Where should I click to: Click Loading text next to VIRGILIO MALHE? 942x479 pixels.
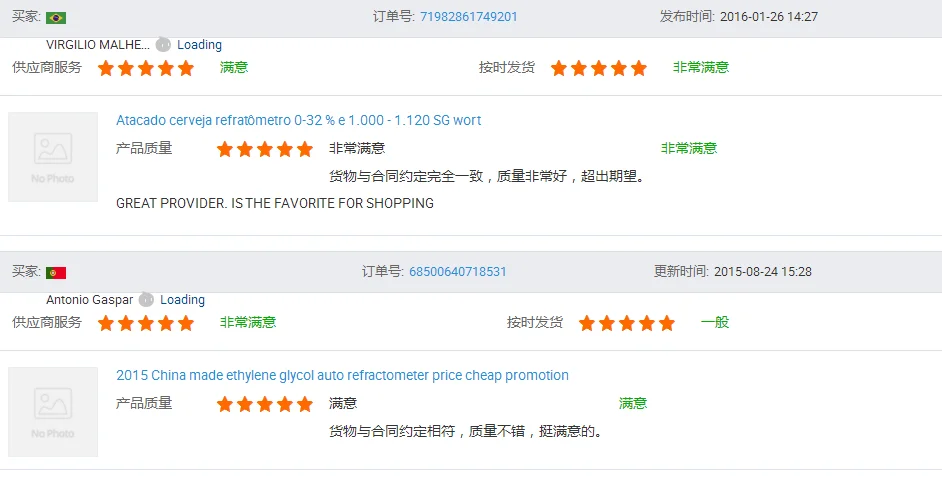coord(200,45)
